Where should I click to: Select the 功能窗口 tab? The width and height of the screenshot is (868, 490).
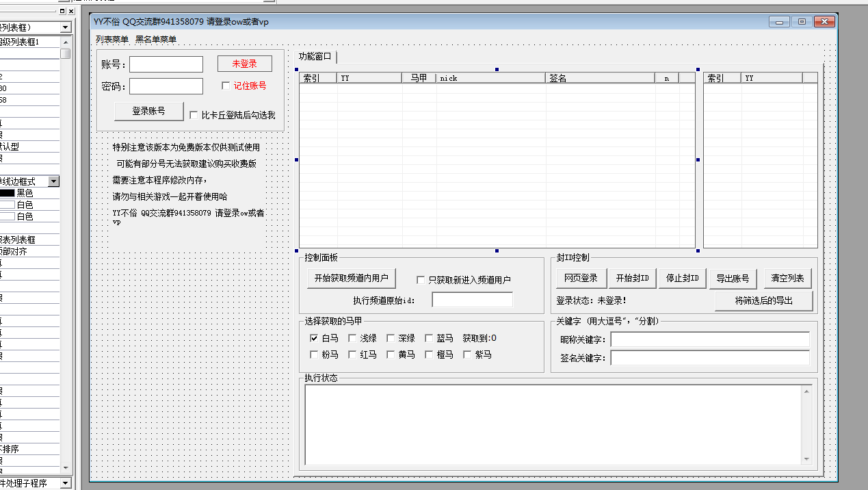(315, 56)
